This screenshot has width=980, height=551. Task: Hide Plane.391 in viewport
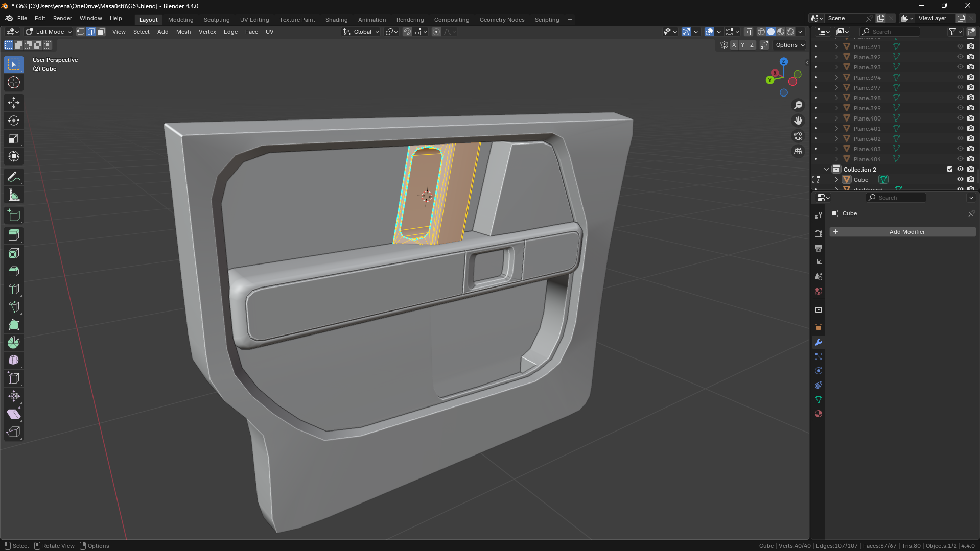coord(960,46)
